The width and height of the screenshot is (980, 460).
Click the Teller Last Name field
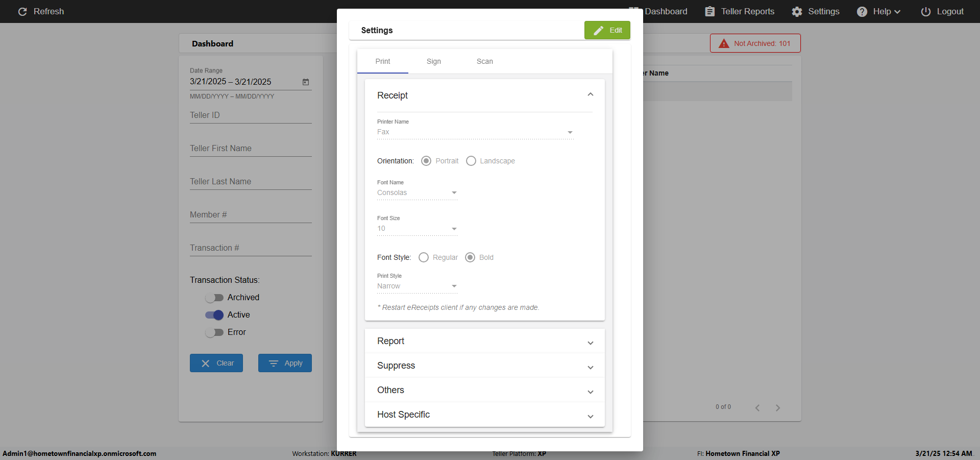[x=251, y=182]
